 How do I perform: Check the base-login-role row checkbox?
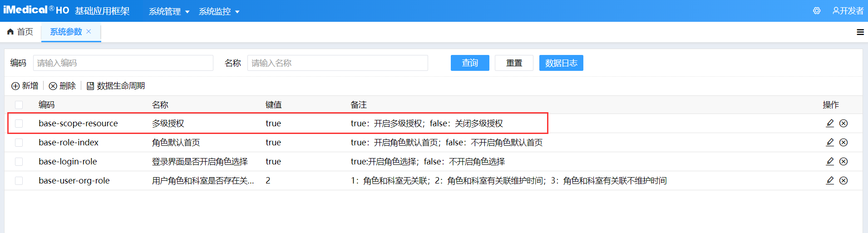(19, 162)
